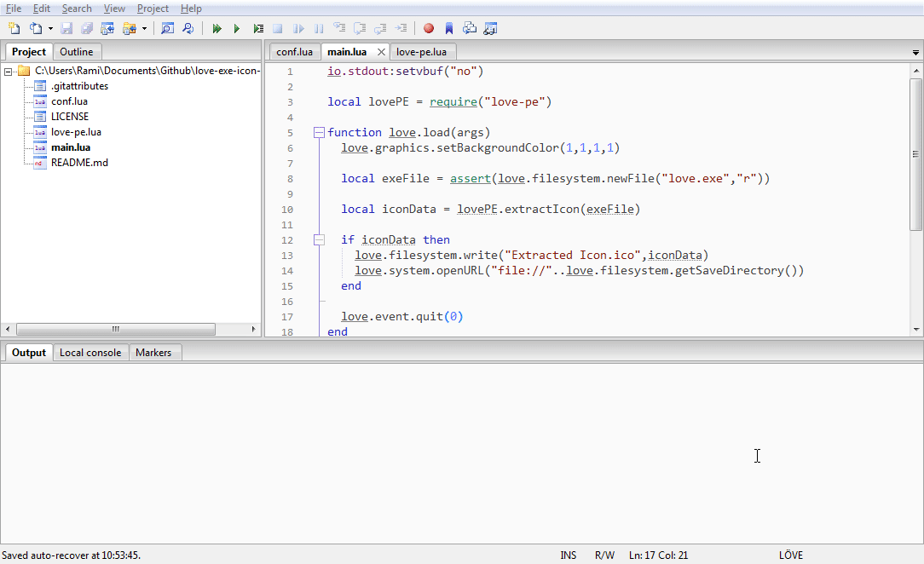The height and width of the screenshot is (564, 924).
Task: Open the project directory dropdown arrow
Action: tap(144, 29)
